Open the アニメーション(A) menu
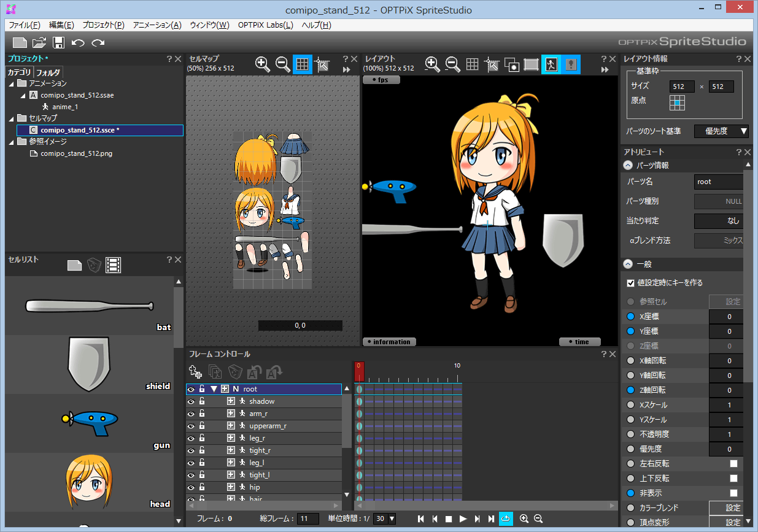This screenshot has height=532, width=758. coord(157,25)
